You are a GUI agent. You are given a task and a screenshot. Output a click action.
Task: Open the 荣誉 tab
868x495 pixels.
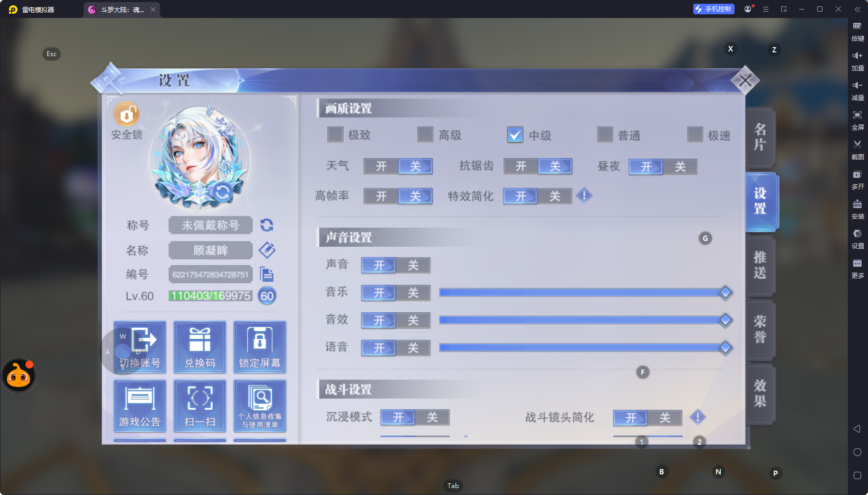pyautogui.click(x=759, y=330)
